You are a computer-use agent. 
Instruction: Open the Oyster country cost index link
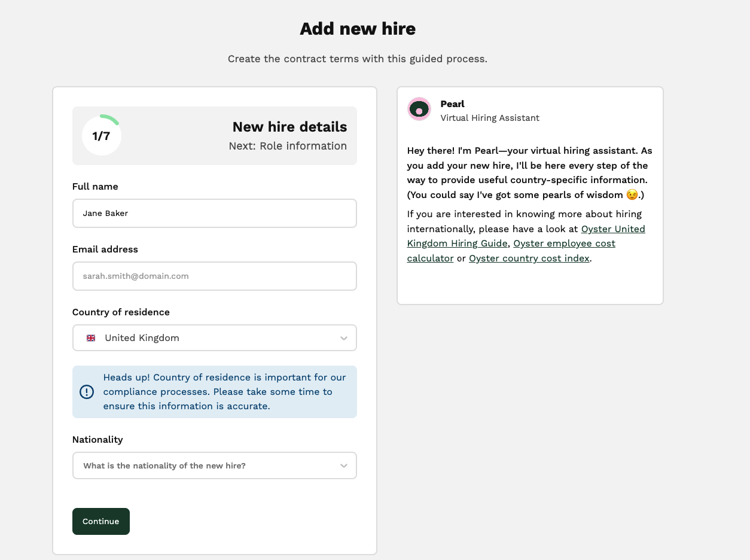coord(529,258)
